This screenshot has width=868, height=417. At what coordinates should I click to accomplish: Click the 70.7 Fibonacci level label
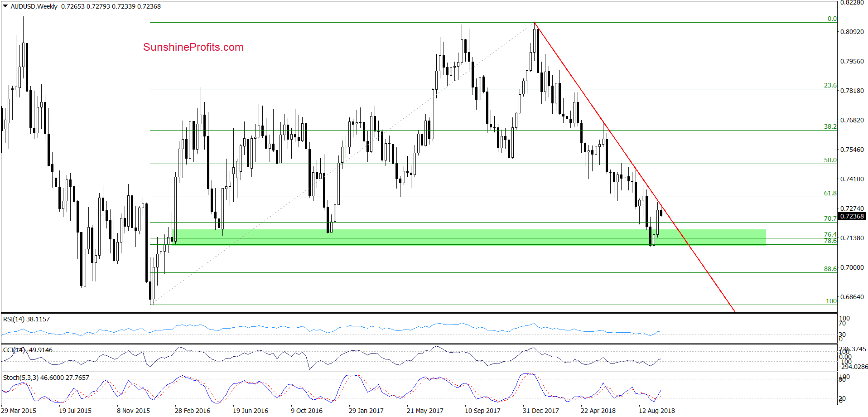[830, 218]
